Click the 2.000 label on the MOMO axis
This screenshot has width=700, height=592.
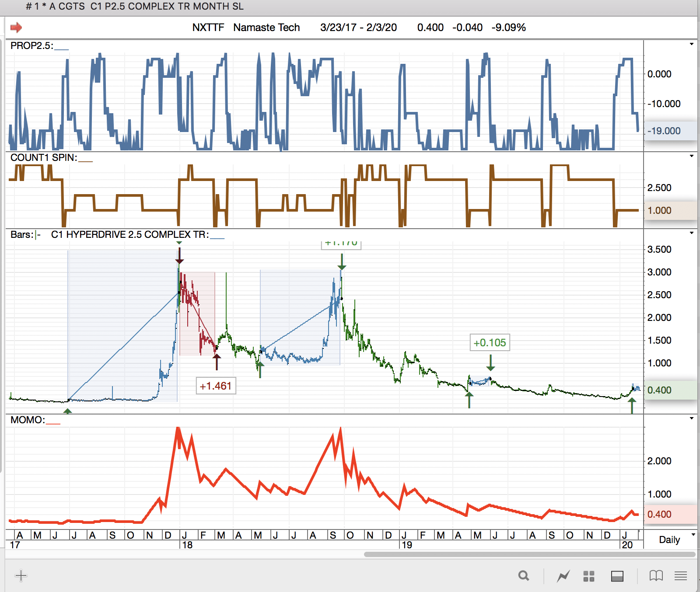[659, 461]
